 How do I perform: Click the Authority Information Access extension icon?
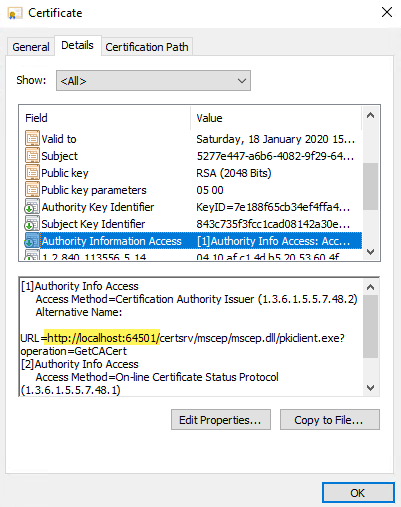click(32, 241)
